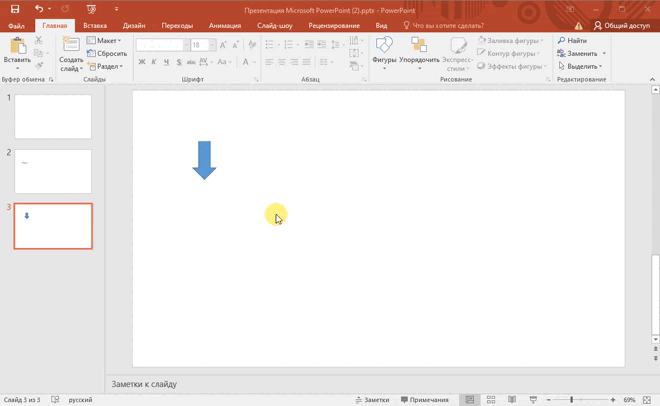Toggle strikethrough abc
The image size is (660, 406).
click(x=191, y=62)
